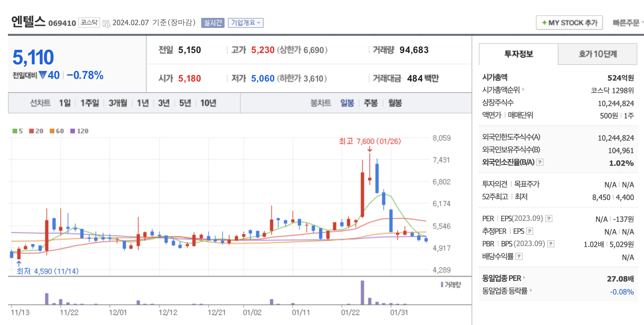Open the 빠른주문 dropdown menu
644x325 pixels.
(x=628, y=23)
